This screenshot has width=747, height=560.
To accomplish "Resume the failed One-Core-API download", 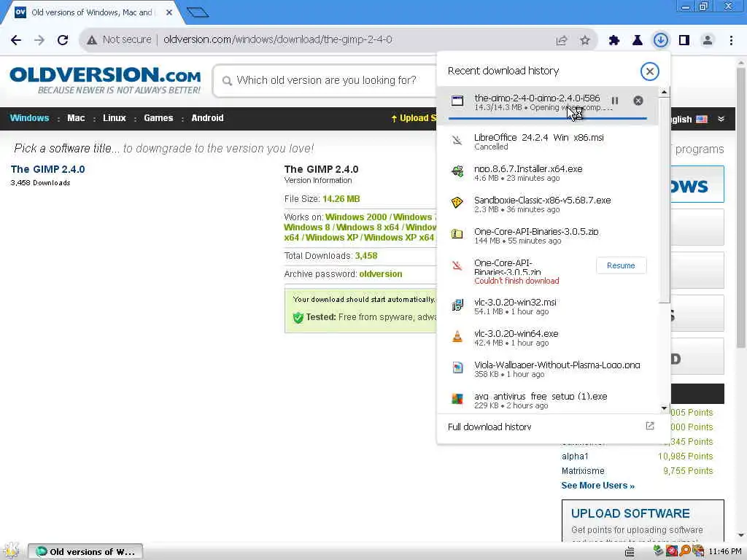I will (x=621, y=265).
